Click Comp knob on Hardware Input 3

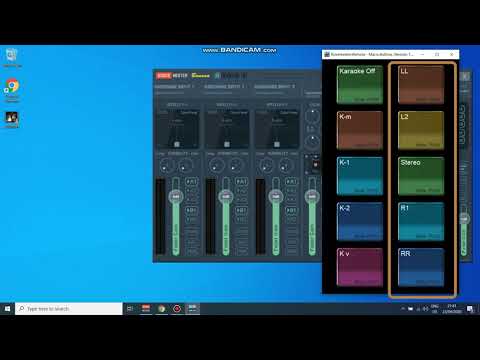266,165
